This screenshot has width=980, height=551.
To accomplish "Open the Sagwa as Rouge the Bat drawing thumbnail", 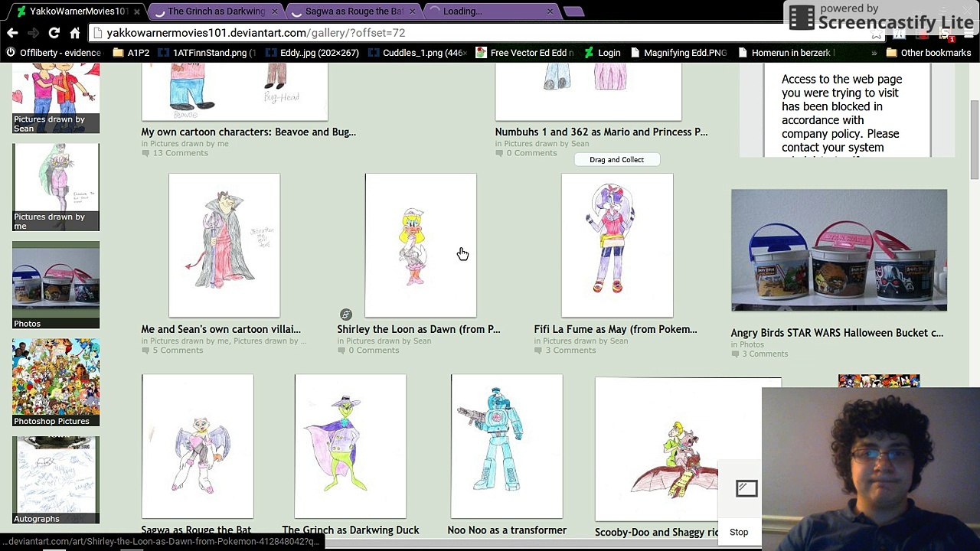I will coord(198,446).
